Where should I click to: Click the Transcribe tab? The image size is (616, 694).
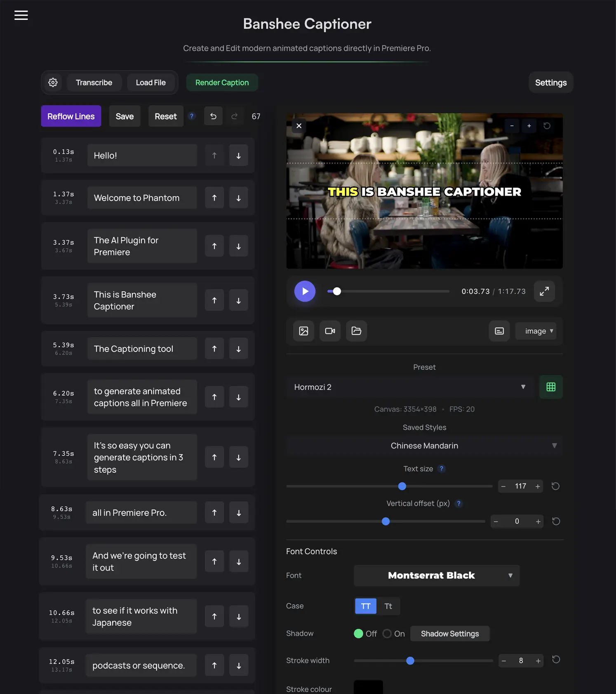94,83
